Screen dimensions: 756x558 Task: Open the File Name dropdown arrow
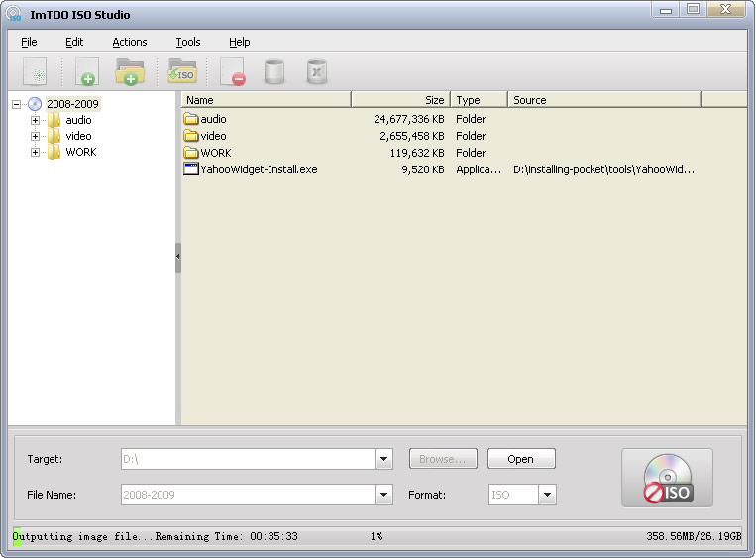point(383,495)
